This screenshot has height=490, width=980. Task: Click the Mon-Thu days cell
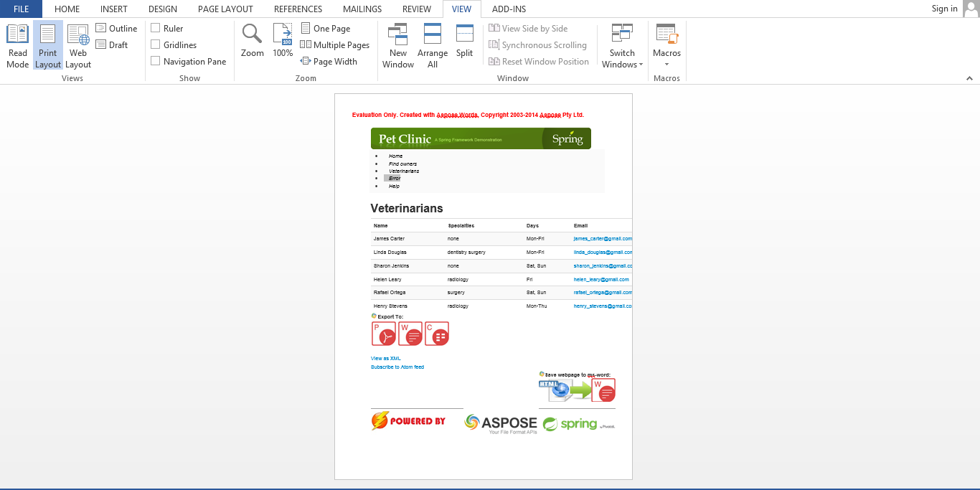(537, 306)
